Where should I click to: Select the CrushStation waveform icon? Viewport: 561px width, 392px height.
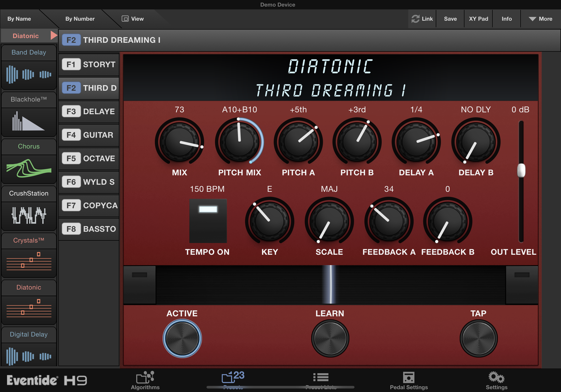coord(29,215)
